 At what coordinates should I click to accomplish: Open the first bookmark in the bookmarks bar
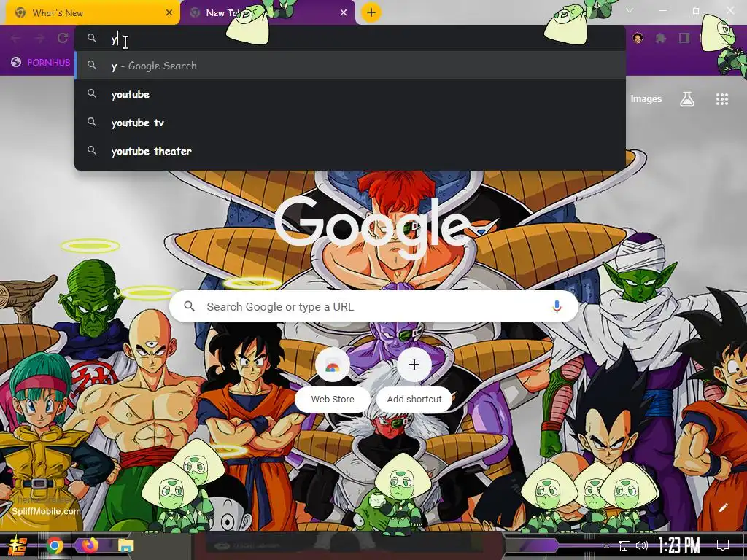[41, 63]
